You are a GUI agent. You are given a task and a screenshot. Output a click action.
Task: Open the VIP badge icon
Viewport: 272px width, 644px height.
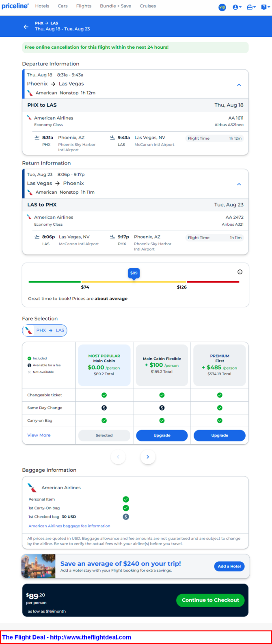[x=222, y=7]
